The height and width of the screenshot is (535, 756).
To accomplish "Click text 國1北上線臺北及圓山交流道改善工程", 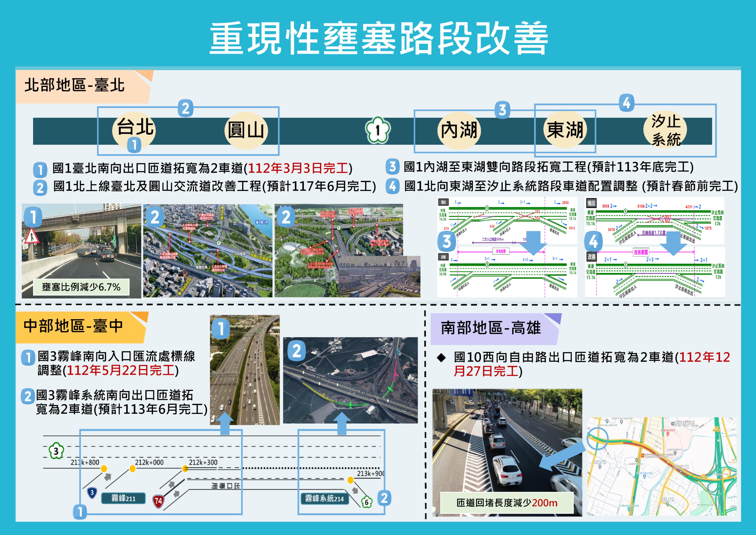I will [158, 187].
